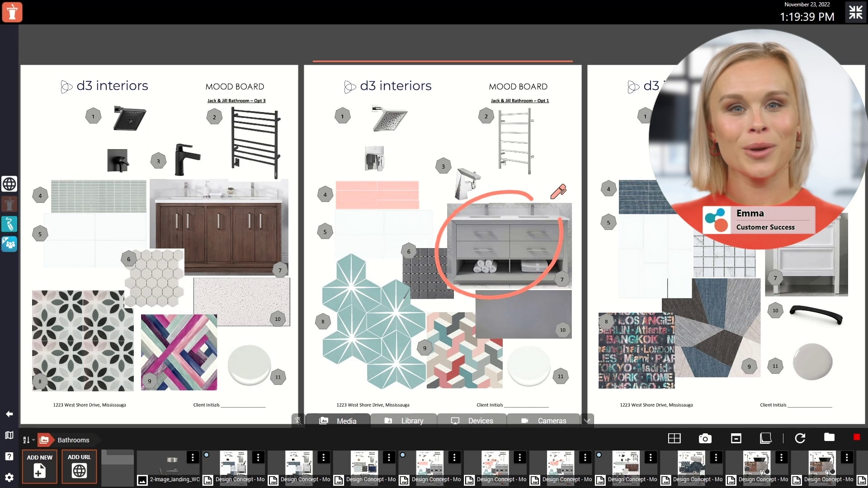Expand the tabs chevron next to Cameras

(x=587, y=420)
